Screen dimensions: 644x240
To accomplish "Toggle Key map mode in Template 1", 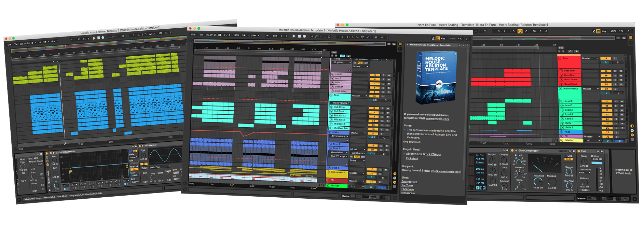I will (443, 39).
